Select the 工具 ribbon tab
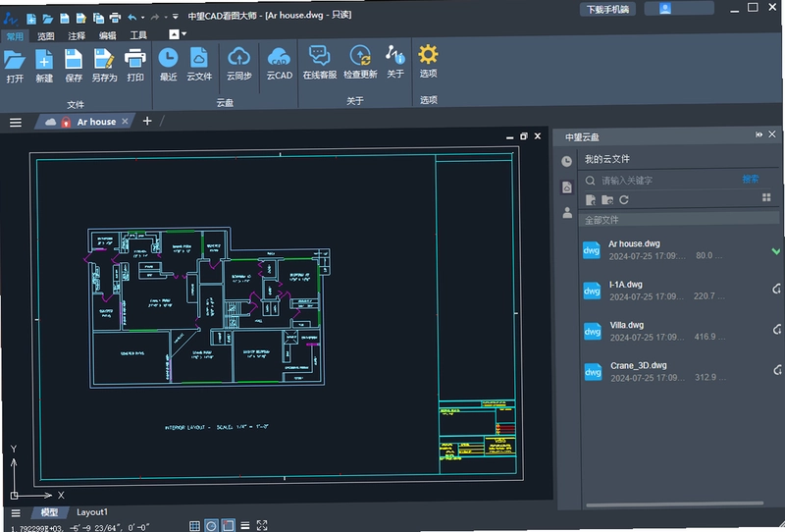 [x=138, y=34]
